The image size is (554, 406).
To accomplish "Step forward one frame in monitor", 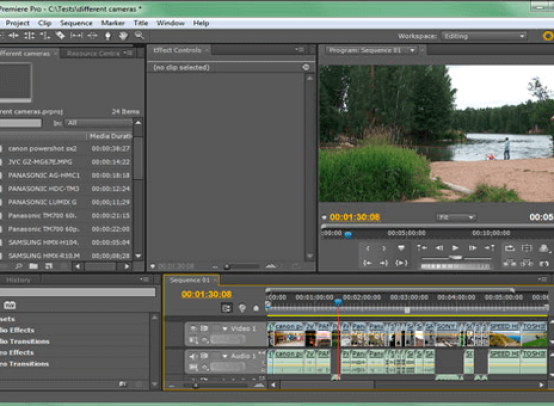I will (472, 248).
